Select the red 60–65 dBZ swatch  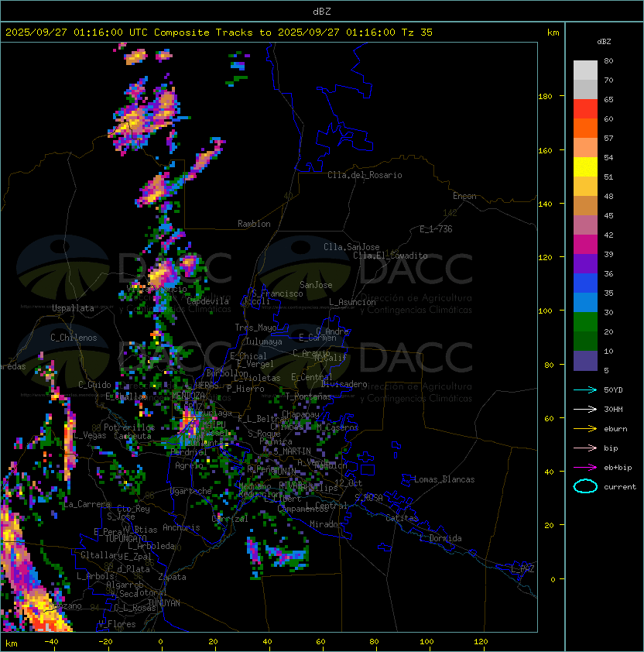(x=585, y=109)
